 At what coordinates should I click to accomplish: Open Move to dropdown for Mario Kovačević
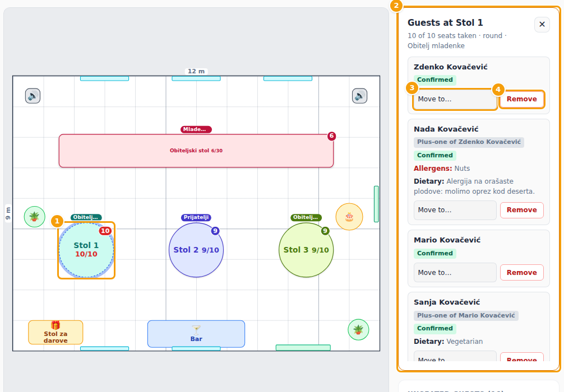[455, 273]
